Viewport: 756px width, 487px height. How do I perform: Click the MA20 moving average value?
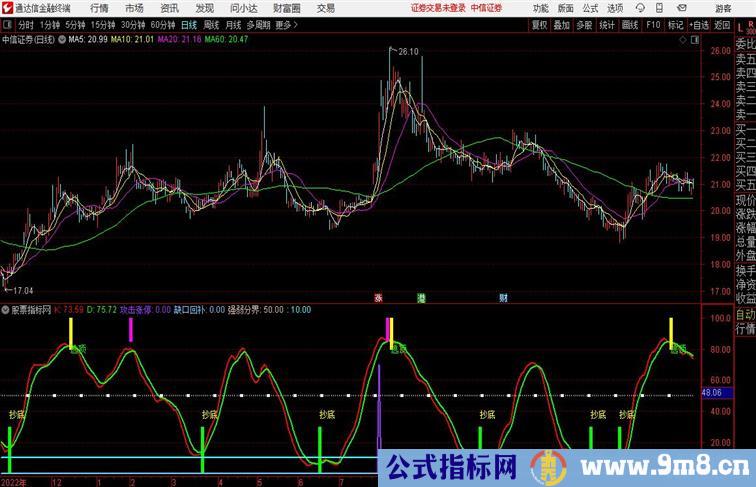pyautogui.click(x=179, y=40)
